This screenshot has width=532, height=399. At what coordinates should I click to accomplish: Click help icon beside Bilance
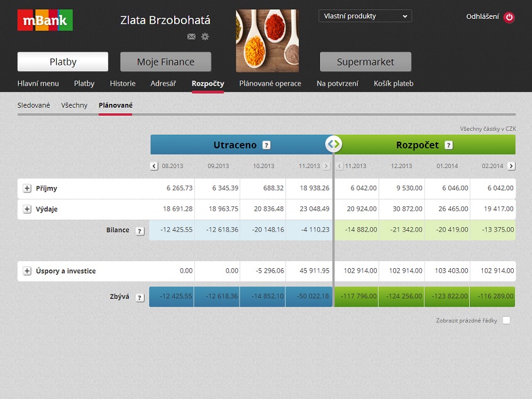pos(140,231)
